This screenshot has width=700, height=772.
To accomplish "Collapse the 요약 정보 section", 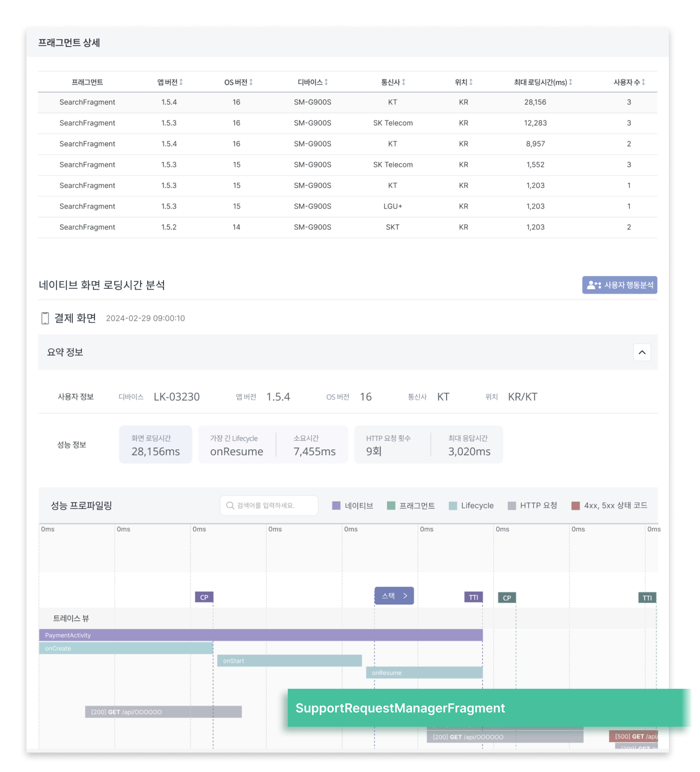I will click(642, 352).
